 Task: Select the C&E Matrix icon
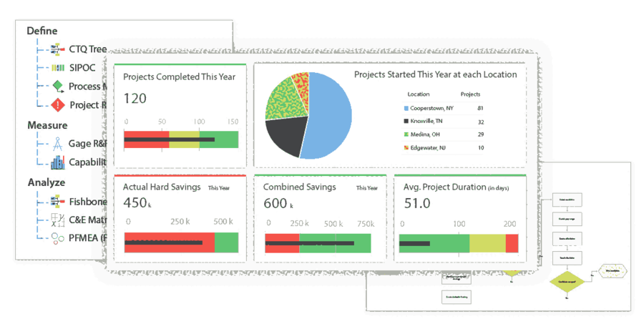[x=57, y=220]
